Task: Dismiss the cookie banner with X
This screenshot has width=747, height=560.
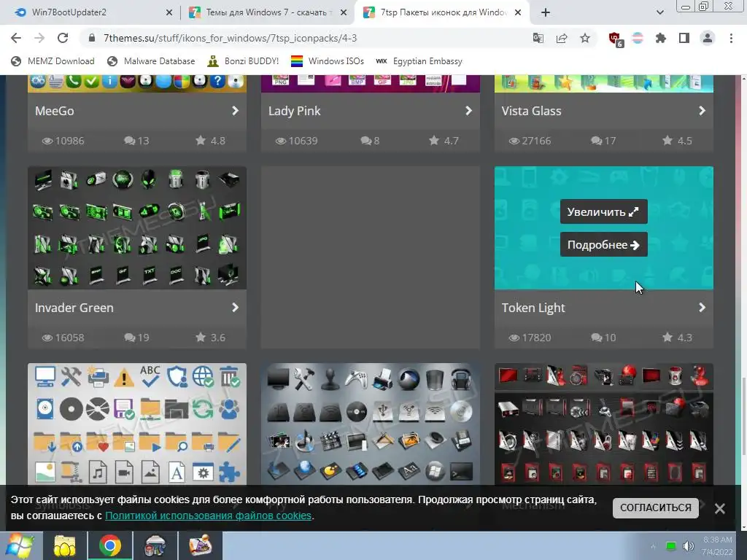Action: pyautogui.click(x=720, y=508)
